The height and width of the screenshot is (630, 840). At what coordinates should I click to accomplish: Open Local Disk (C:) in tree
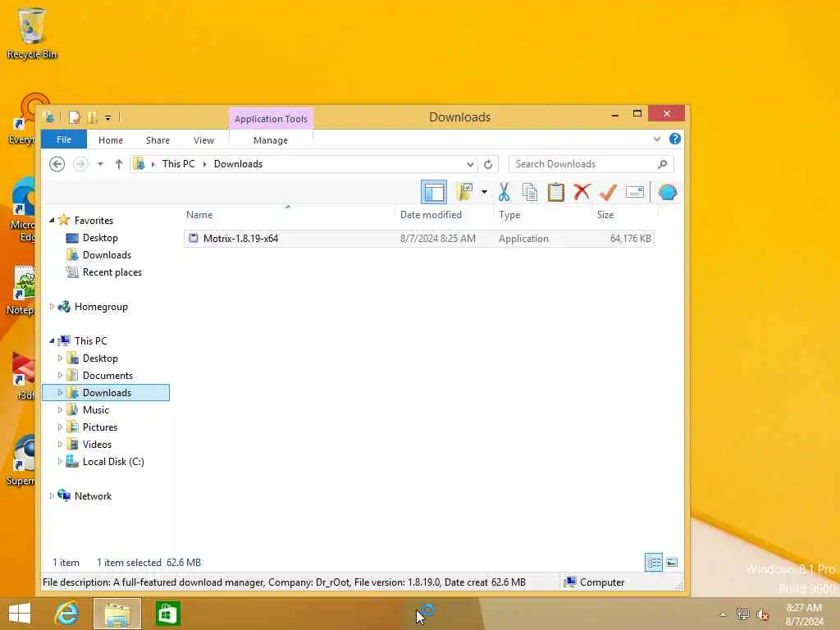point(113,461)
